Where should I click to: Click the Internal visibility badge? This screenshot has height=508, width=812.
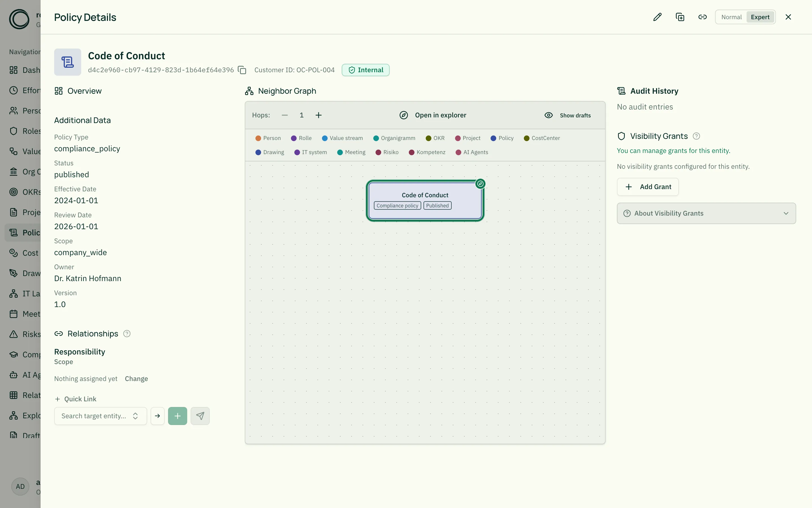coord(365,70)
